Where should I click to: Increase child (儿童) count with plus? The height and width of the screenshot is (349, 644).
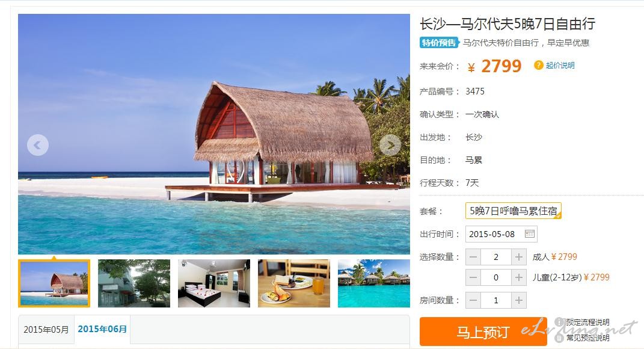click(x=519, y=277)
